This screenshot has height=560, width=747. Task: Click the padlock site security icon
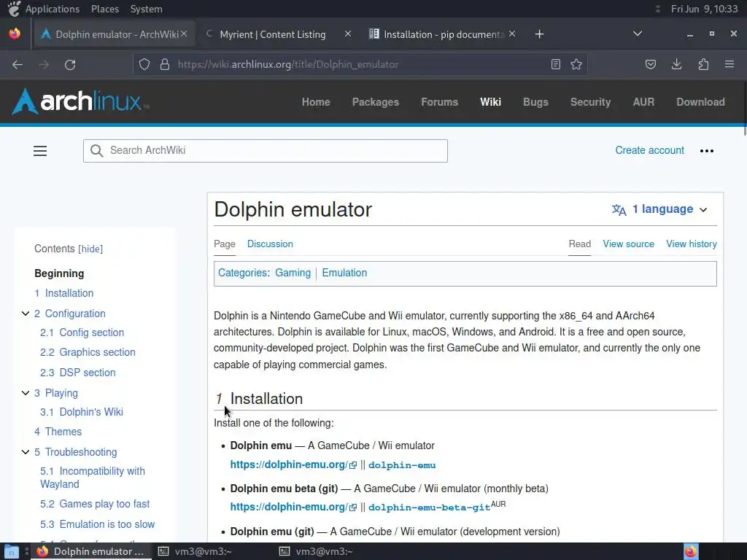[x=165, y=64]
